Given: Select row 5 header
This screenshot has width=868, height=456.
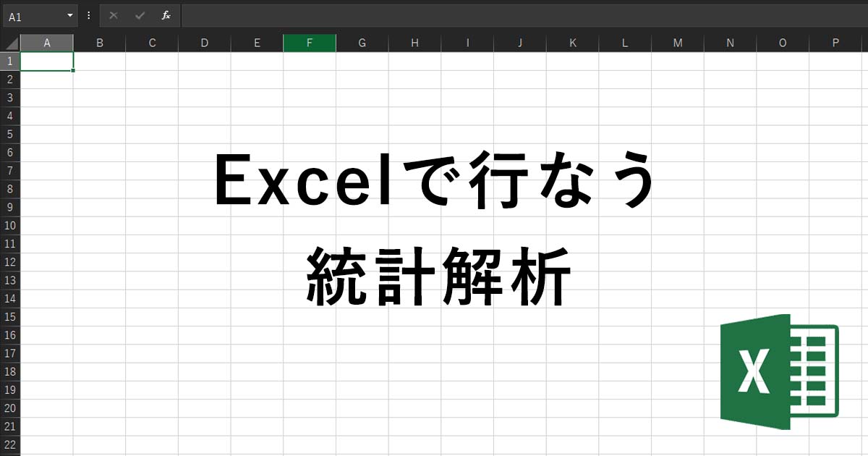Looking at the screenshot, I should [10, 135].
